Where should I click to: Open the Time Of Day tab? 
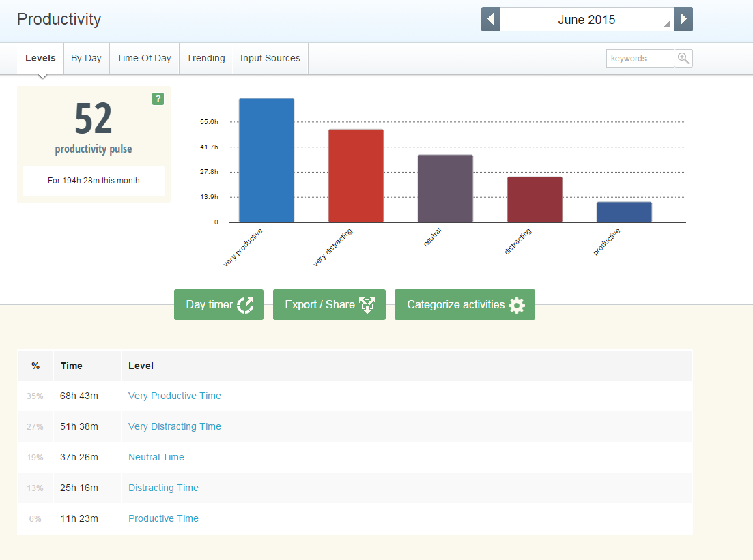coord(144,58)
